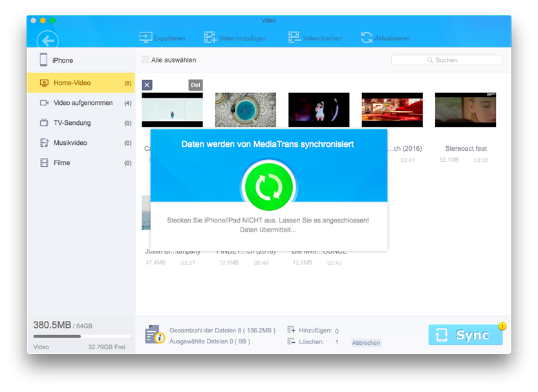Click the Hinzufügen add icon
The height and width of the screenshot is (392, 538).
click(x=291, y=330)
